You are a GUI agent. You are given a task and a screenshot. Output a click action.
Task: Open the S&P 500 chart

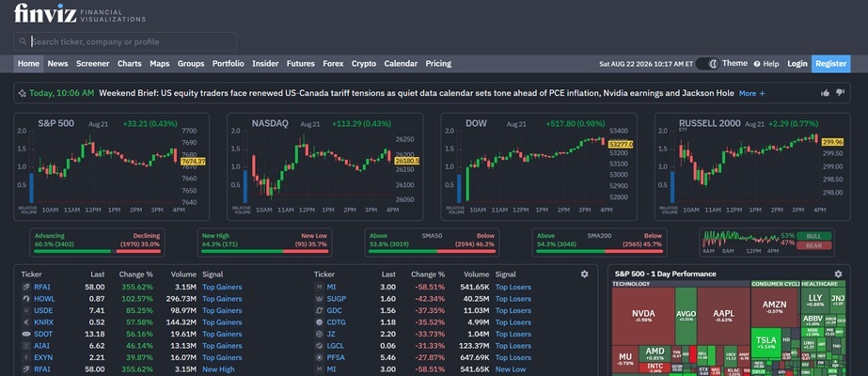pyautogui.click(x=112, y=166)
